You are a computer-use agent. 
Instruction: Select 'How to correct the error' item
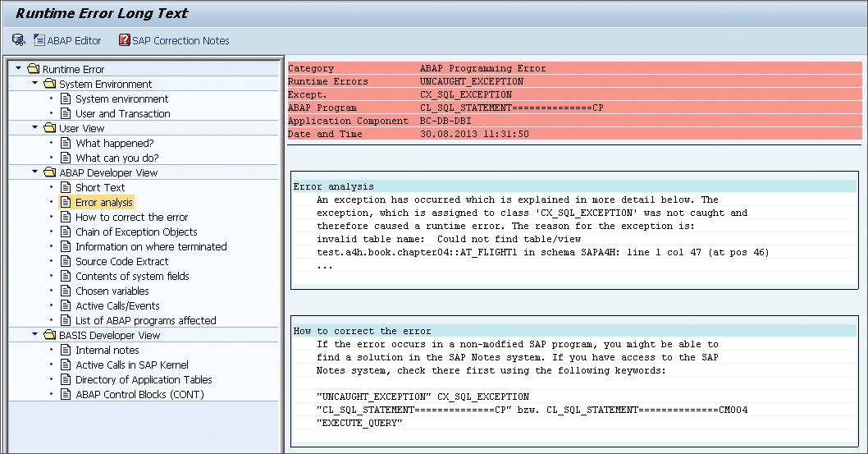131,217
